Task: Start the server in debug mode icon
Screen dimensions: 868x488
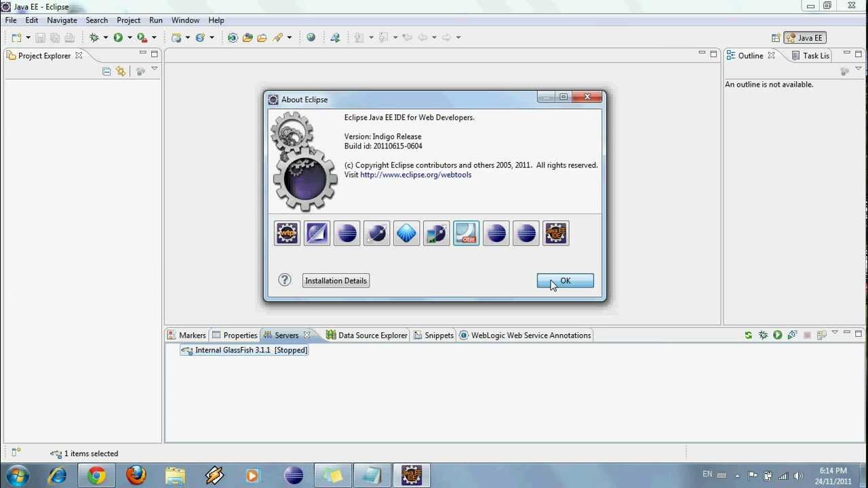Action: [x=763, y=335]
